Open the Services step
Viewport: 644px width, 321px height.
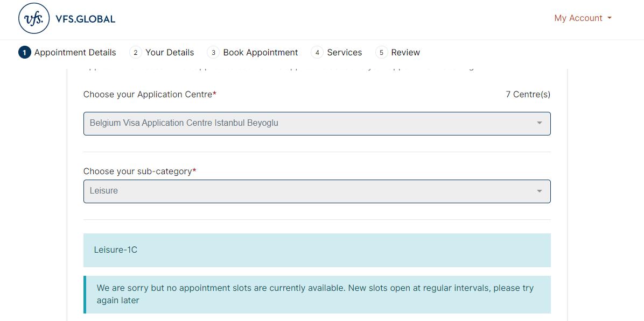[x=345, y=52]
